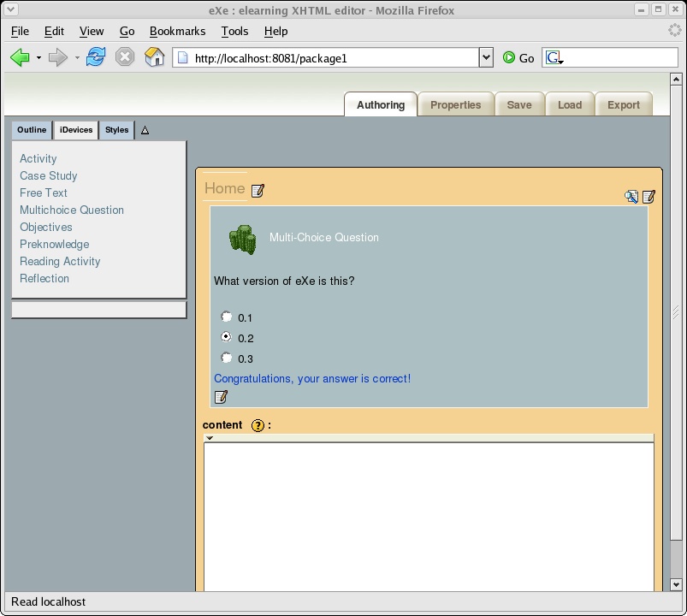687x616 pixels.
Task: Click the green Multi-Choice Question emblem icon
Action: [x=242, y=240]
